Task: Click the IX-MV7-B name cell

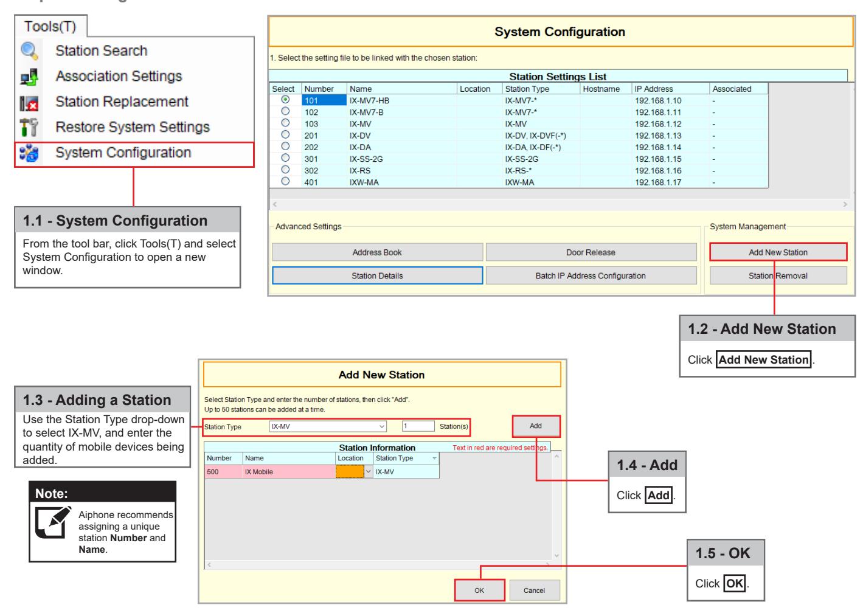Action: [402, 112]
